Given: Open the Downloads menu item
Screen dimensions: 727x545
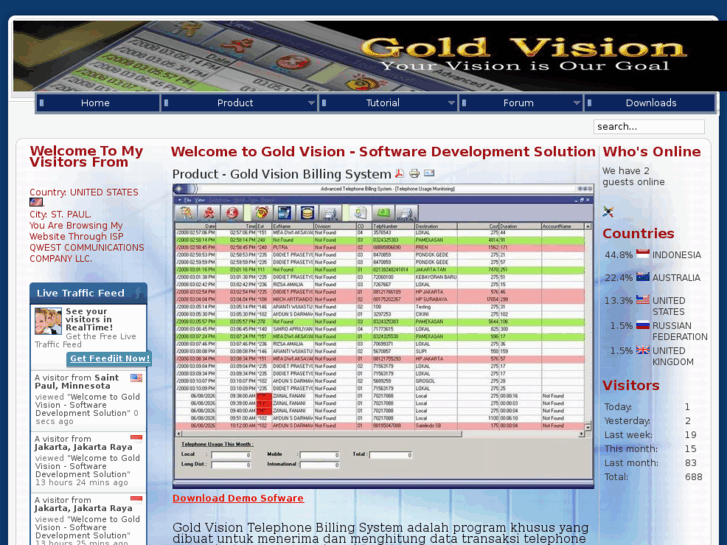Looking at the screenshot, I should (651, 103).
